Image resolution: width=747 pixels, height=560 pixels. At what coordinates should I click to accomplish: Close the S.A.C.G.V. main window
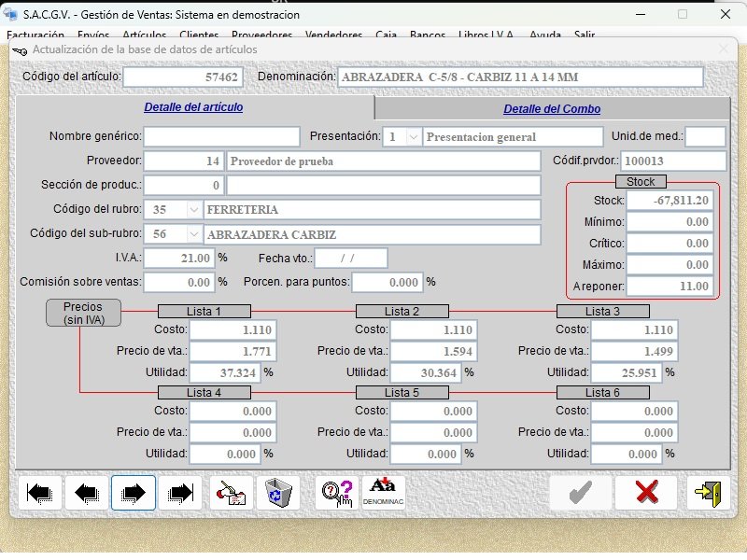point(726,14)
